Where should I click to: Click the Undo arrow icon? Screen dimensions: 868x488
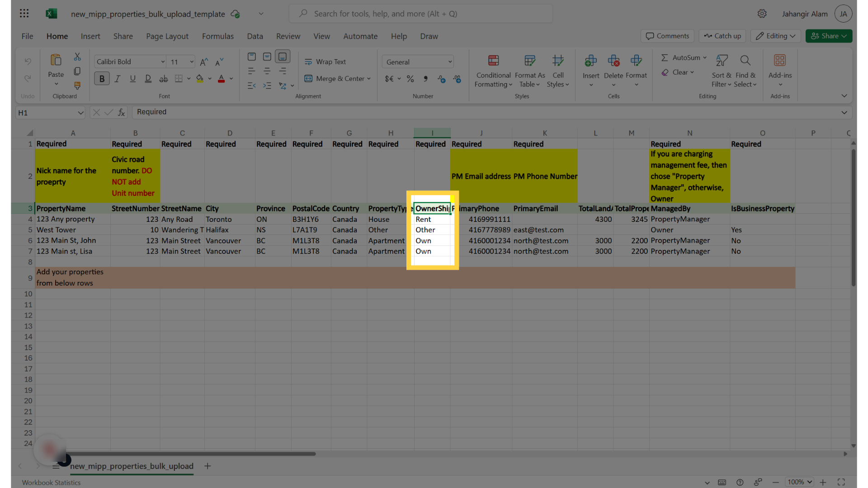[x=28, y=61]
